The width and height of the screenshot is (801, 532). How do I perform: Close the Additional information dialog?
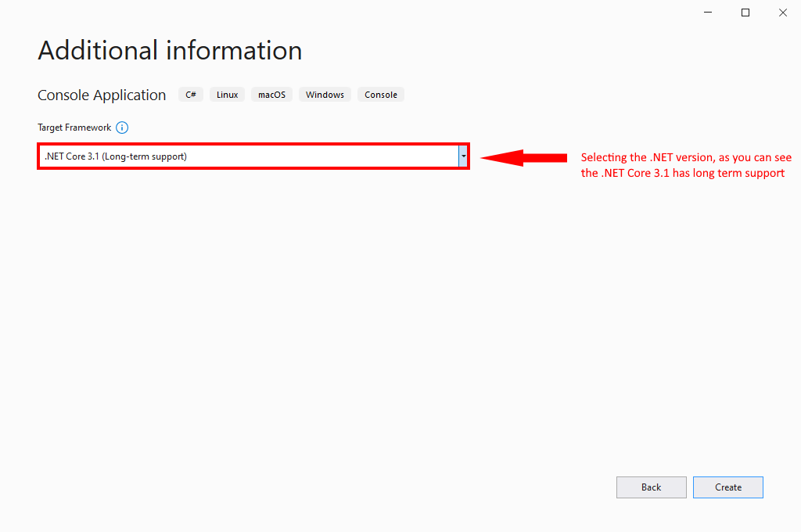(782, 13)
